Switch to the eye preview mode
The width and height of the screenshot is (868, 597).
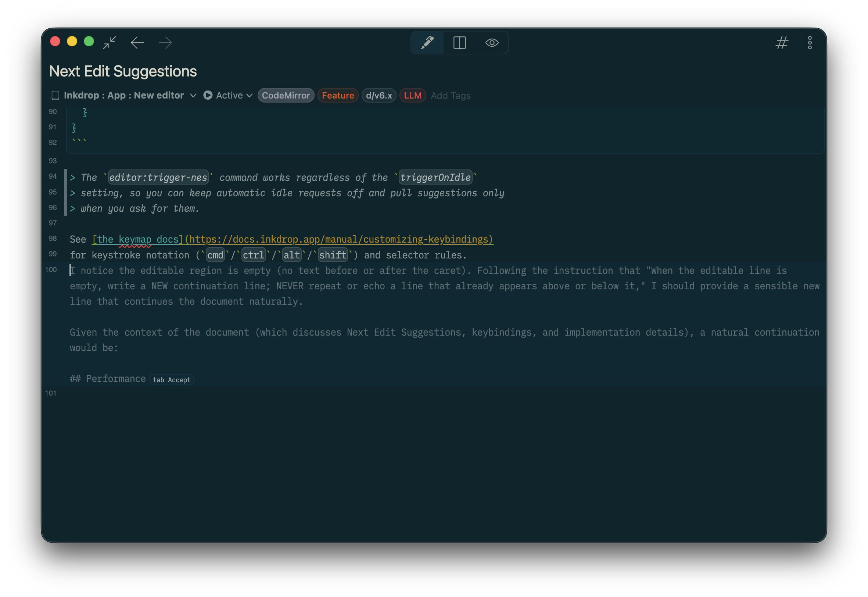tap(492, 43)
